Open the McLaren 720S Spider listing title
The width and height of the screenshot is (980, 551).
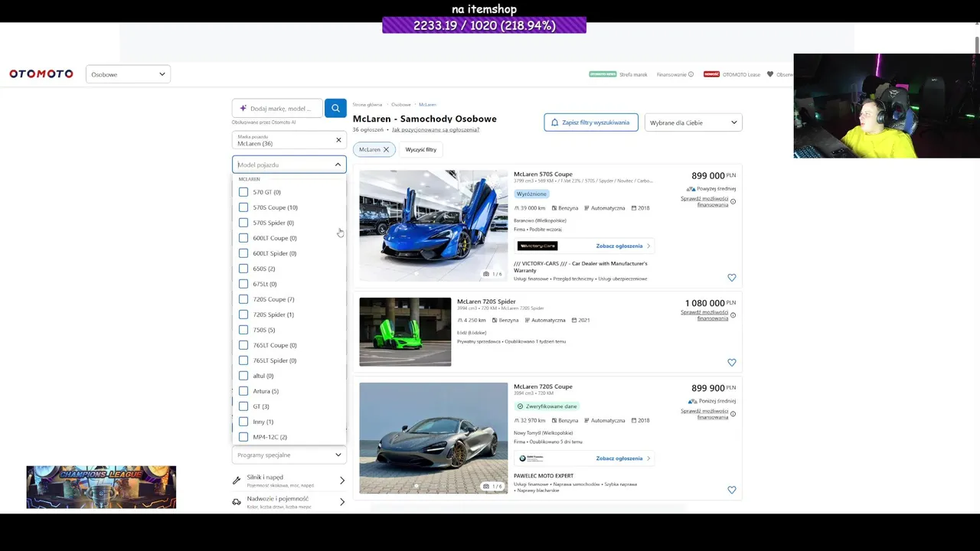(x=486, y=302)
